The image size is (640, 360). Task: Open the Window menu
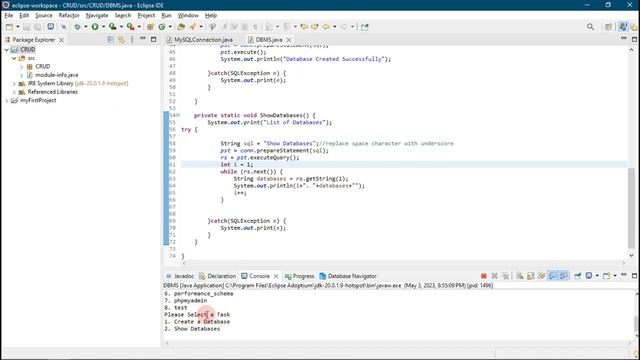click(188, 15)
